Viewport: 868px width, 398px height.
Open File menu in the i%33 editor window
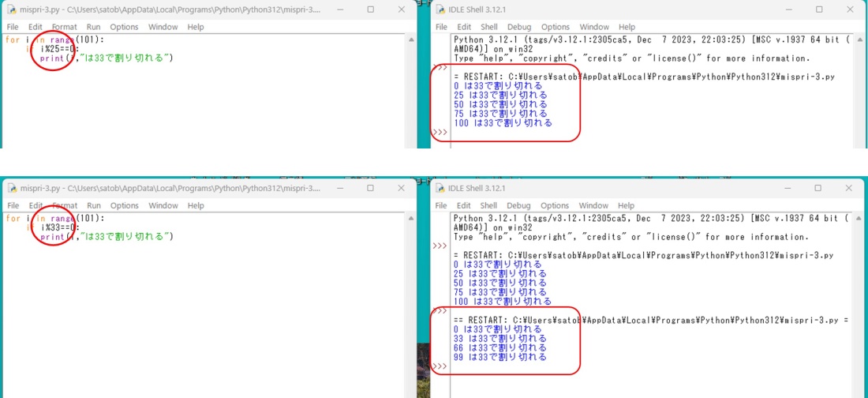12,205
